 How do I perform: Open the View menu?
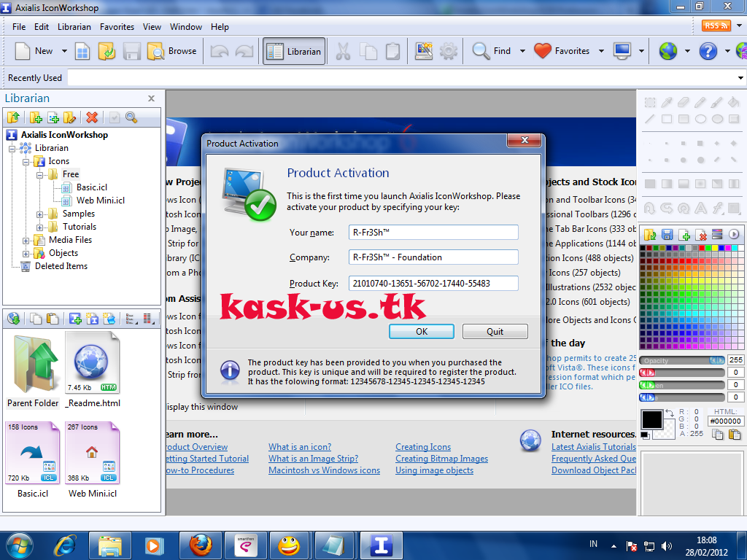(x=152, y=27)
